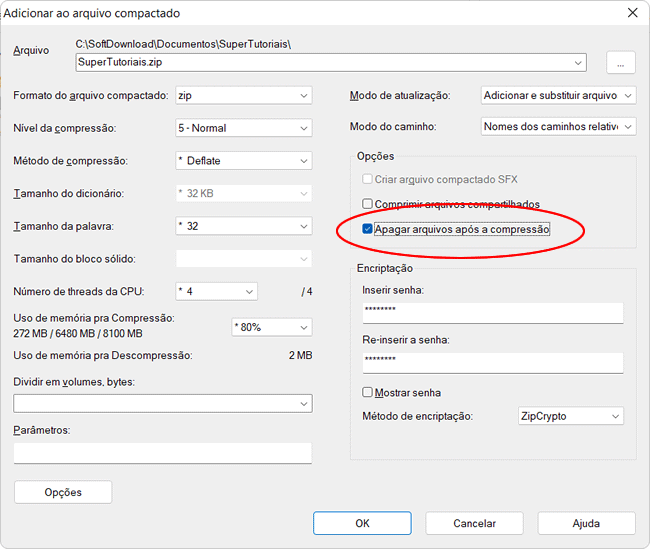The image size is (650, 549).
Task: Enable the Mostrar senha checkbox
Action: click(x=368, y=393)
